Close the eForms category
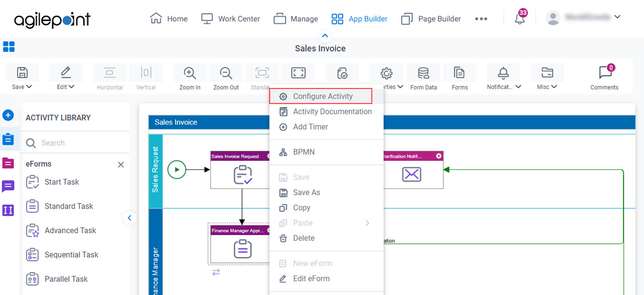The width and height of the screenshot is (644, 295). [121, 164]
